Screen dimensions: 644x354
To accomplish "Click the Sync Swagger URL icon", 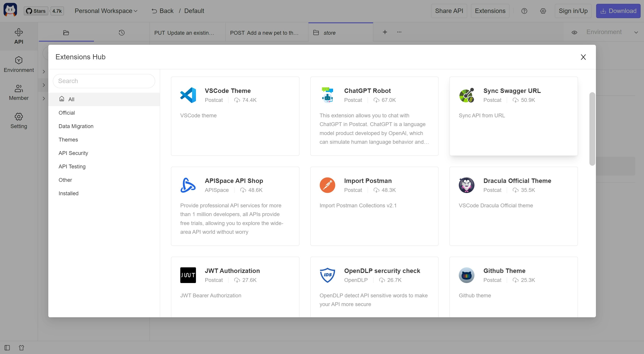I will coord(466,95).
